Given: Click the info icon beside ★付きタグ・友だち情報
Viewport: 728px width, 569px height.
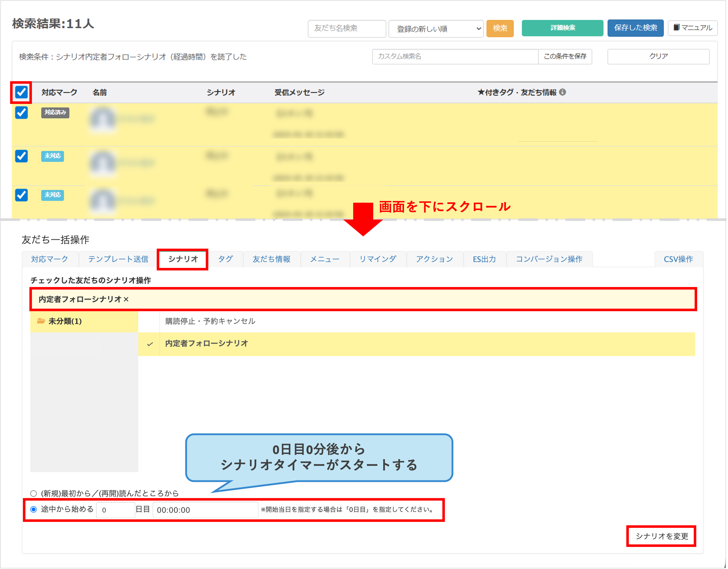Looking at the screenshot, I should tap(562, 92).
